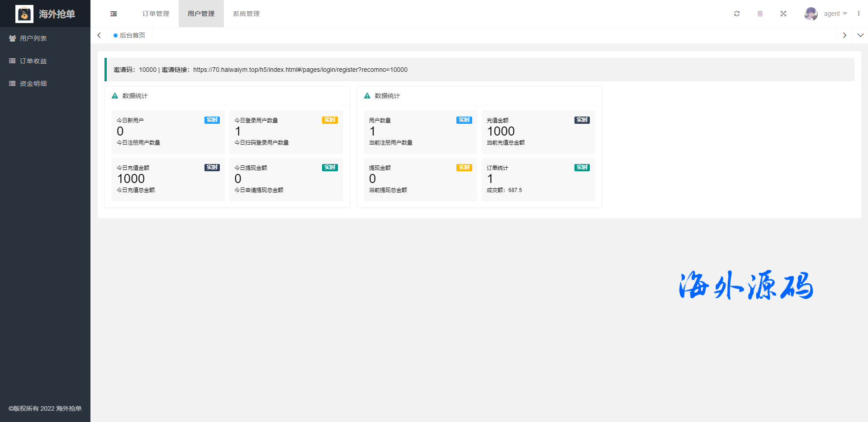Click warning icon beside left 数据统计 header
The image size is (868, 422).
click(x=115, y=96)
